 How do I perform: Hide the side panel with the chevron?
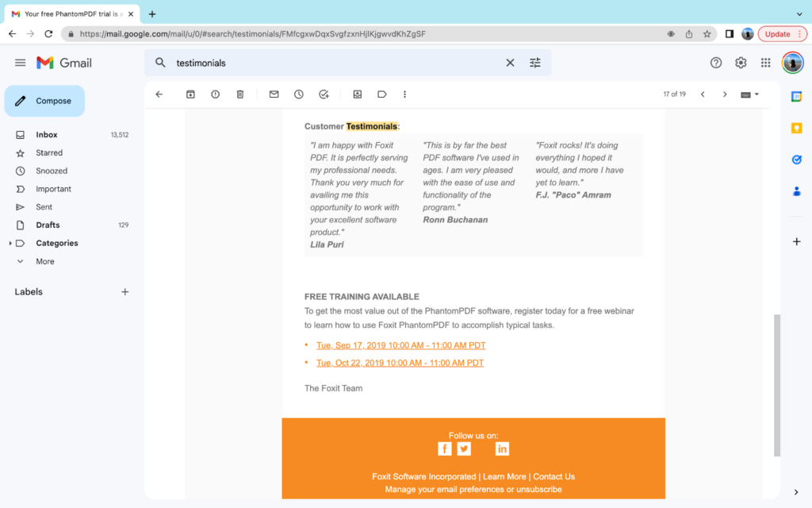[x=796, y=492]
